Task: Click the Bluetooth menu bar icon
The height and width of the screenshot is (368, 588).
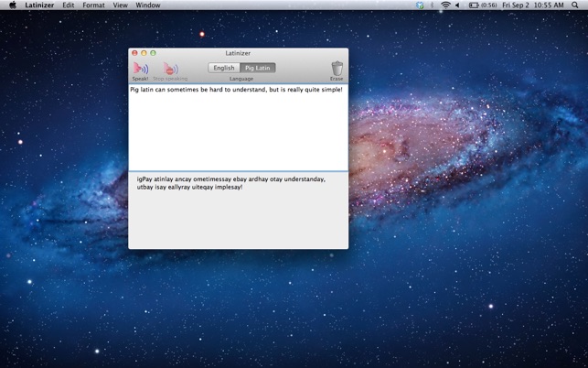Action: 432,5
